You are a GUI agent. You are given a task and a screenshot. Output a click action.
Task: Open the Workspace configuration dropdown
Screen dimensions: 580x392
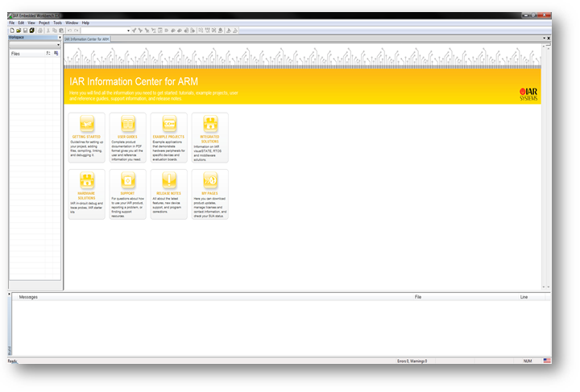(59, 45)
